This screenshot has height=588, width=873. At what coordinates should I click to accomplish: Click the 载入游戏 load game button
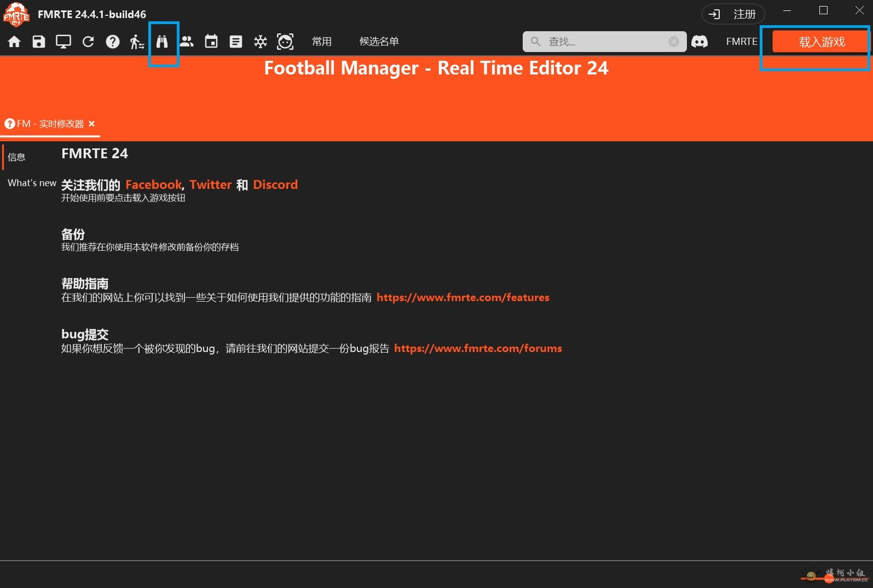pyautogui.click(x=822, y=42)
